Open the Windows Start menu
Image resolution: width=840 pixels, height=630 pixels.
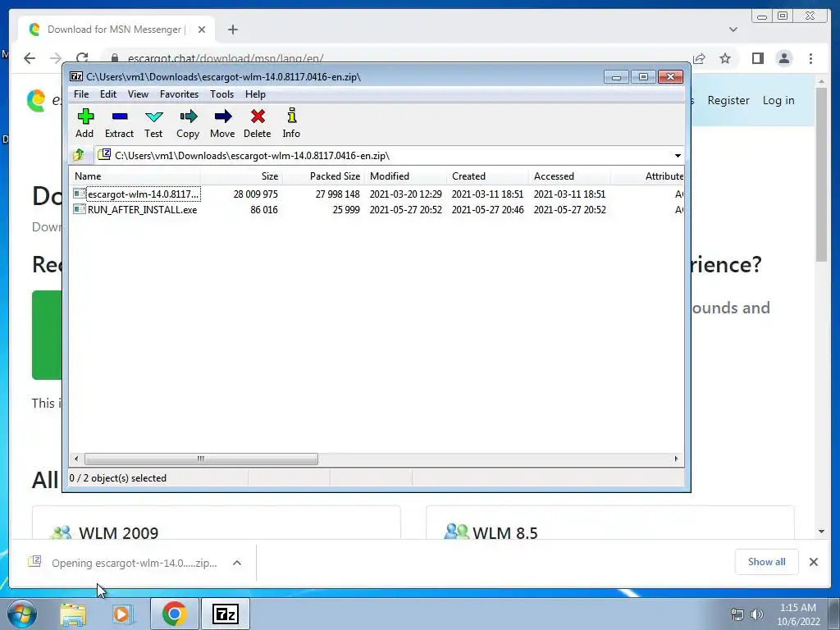click(x=21, y=614)
